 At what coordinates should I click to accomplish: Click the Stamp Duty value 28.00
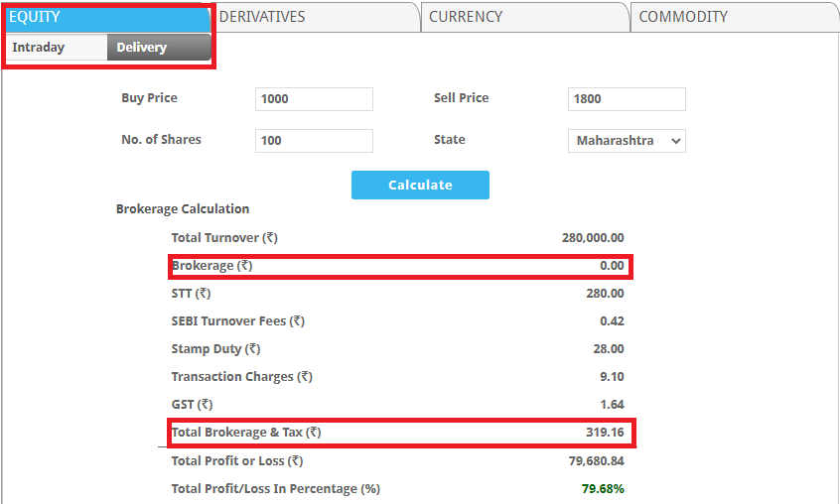tap(608, 349)
